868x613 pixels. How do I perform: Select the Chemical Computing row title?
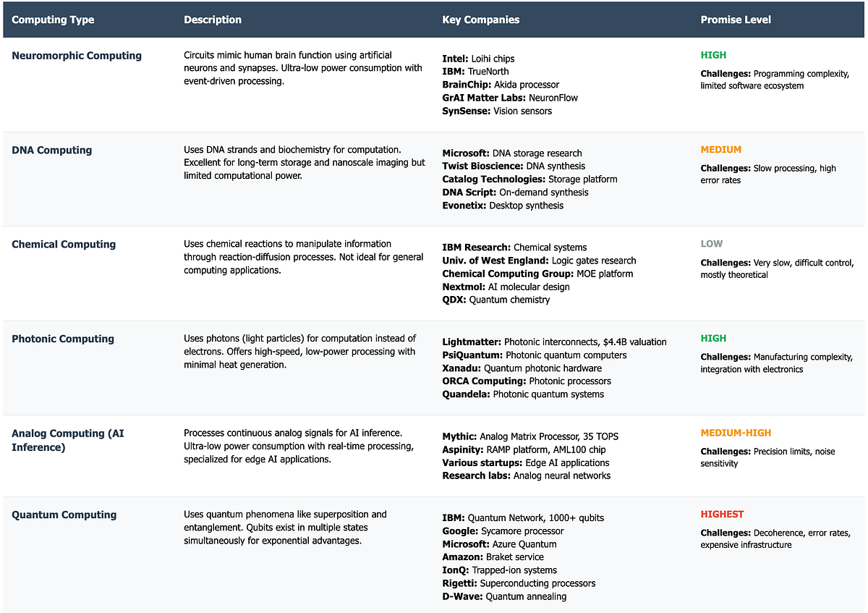[64, 245]
